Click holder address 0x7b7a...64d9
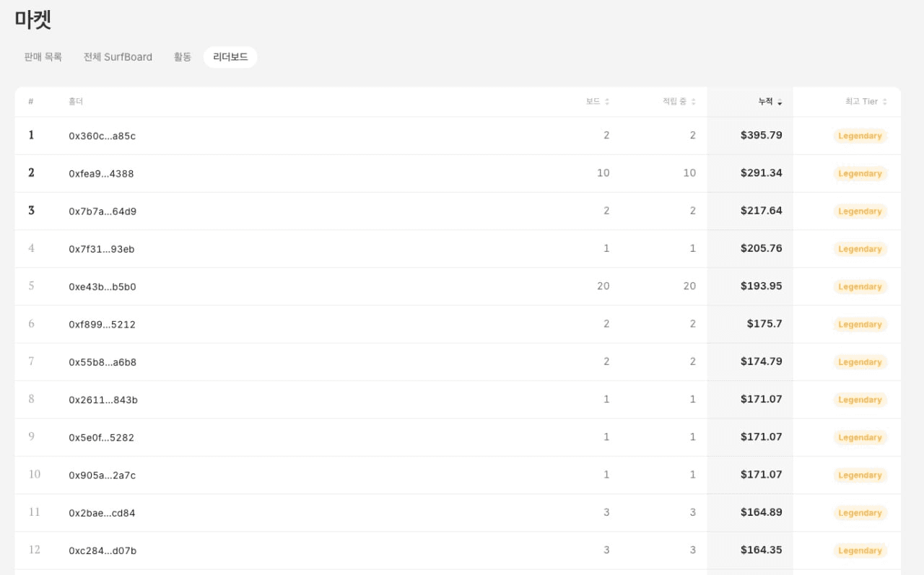The height and width of the screenshot is (575, 924). click(103, 211)
